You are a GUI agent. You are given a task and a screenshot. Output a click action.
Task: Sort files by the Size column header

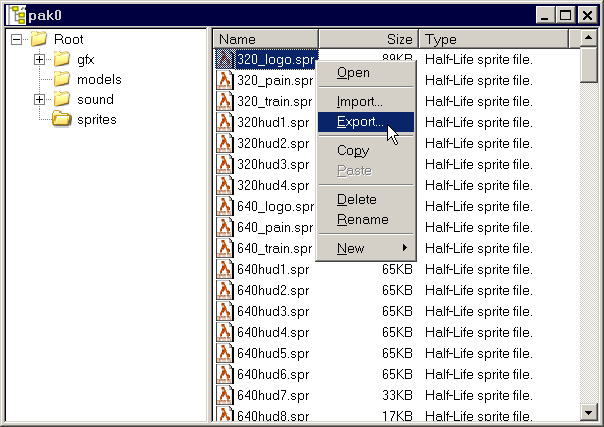[x=367, y=39]
